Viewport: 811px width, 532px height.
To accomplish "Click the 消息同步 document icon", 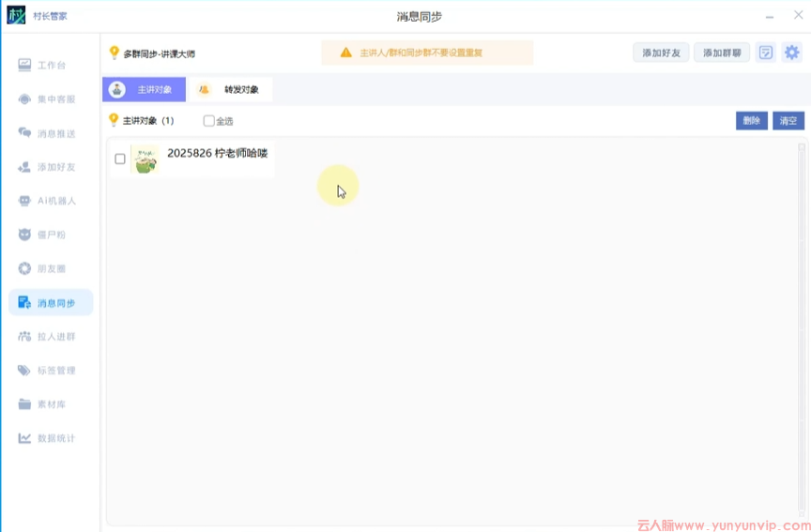I will 24,302.
